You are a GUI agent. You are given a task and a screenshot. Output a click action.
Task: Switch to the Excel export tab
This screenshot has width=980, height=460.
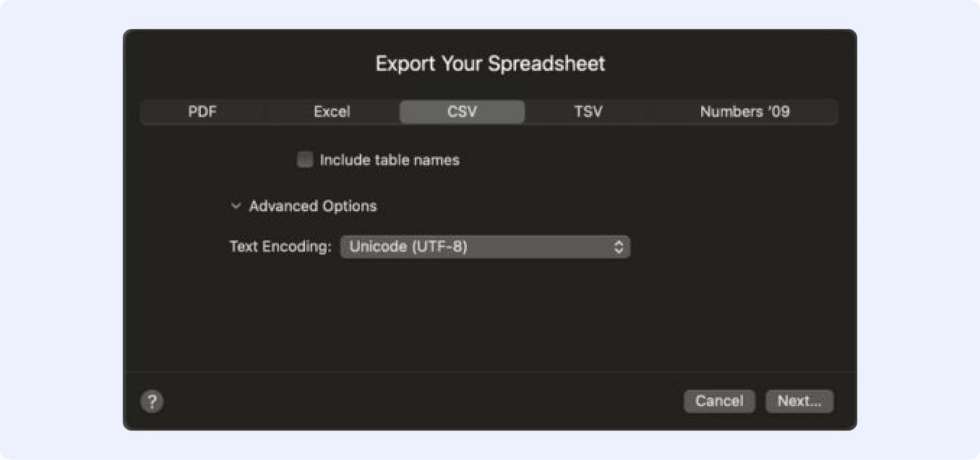(332, 112)
